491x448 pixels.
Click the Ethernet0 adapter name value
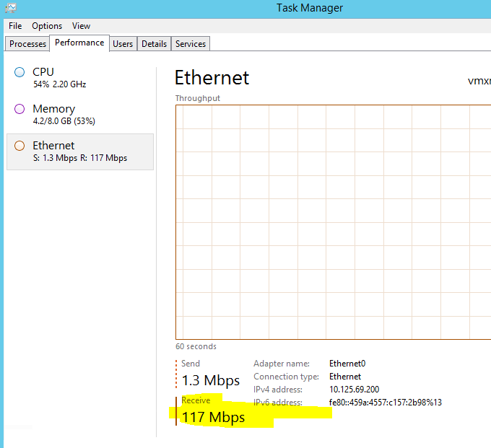tap(347, 364)
